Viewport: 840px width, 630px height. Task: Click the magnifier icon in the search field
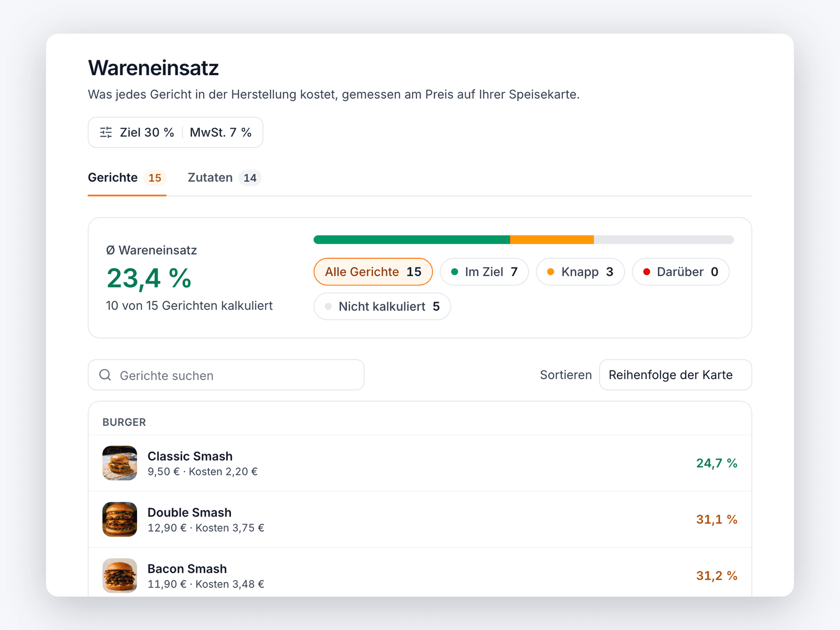(105, 375)
